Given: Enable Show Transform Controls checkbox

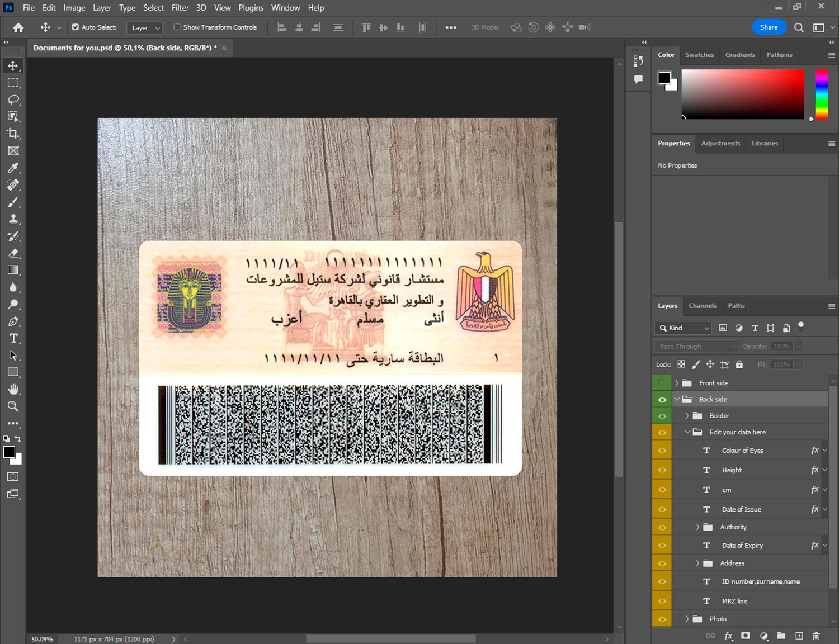Looking at the screenshot, I should pos(177,27).
